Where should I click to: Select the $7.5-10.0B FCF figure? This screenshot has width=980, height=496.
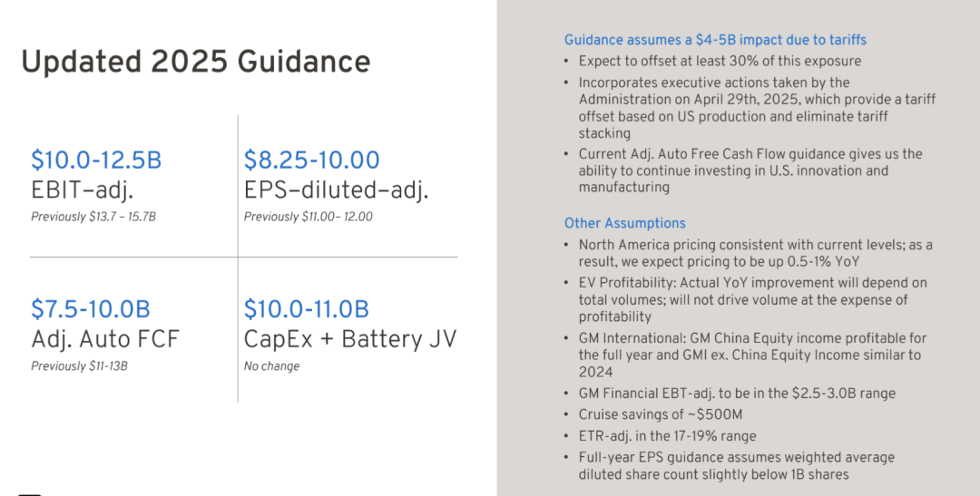tap(91, 309)
